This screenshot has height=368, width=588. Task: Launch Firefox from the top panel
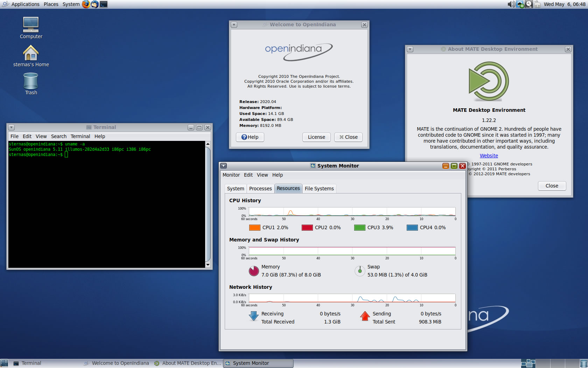click(x=86, y=4)
